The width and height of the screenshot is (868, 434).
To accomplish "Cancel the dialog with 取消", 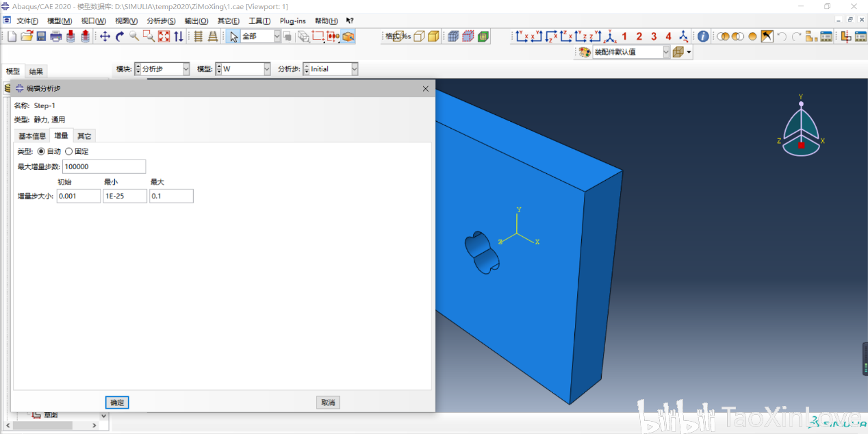I will click(328, 403).
